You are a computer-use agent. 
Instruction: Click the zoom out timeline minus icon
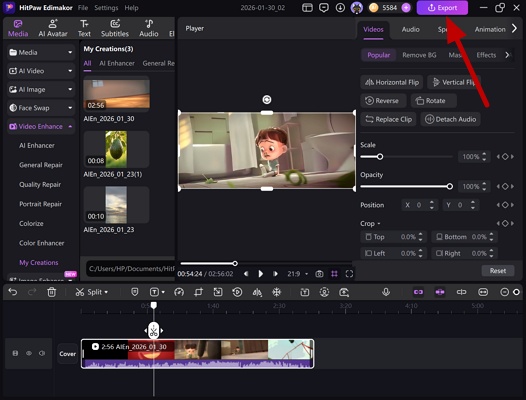point(504,292)
